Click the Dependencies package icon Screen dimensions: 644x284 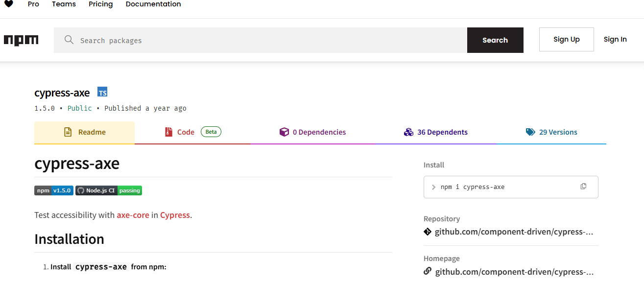[x=285, y=132]
